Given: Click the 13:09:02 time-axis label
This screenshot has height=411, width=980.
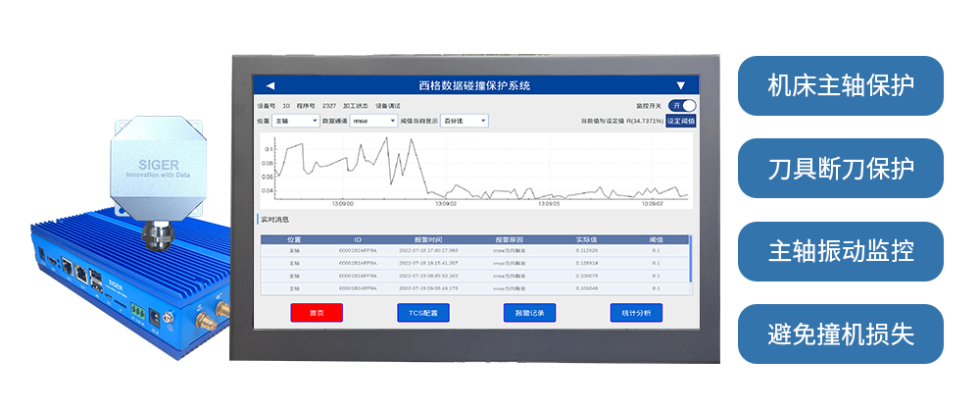Looking at the screenshot, I should point(446,204).
